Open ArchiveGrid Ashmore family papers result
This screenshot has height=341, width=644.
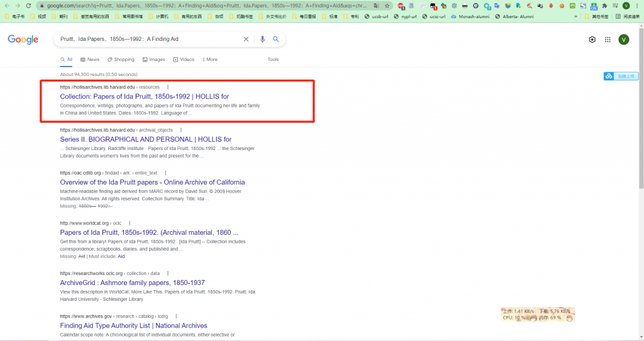point(132,283)
